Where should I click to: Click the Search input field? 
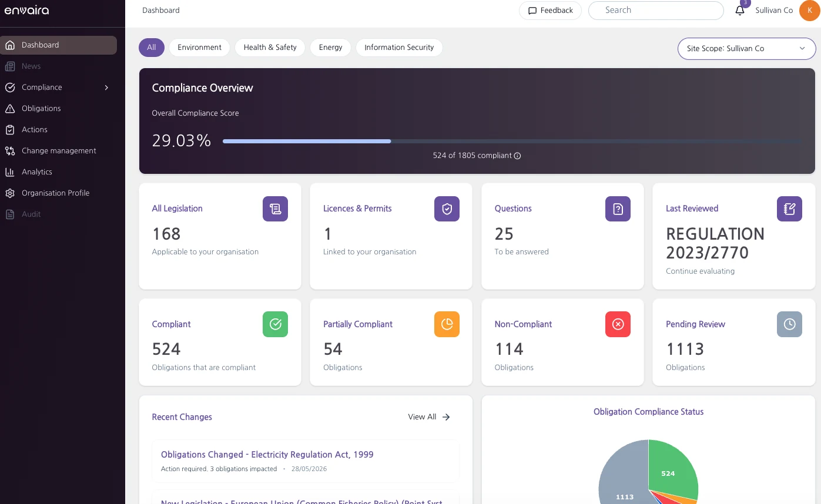point(656,11)
